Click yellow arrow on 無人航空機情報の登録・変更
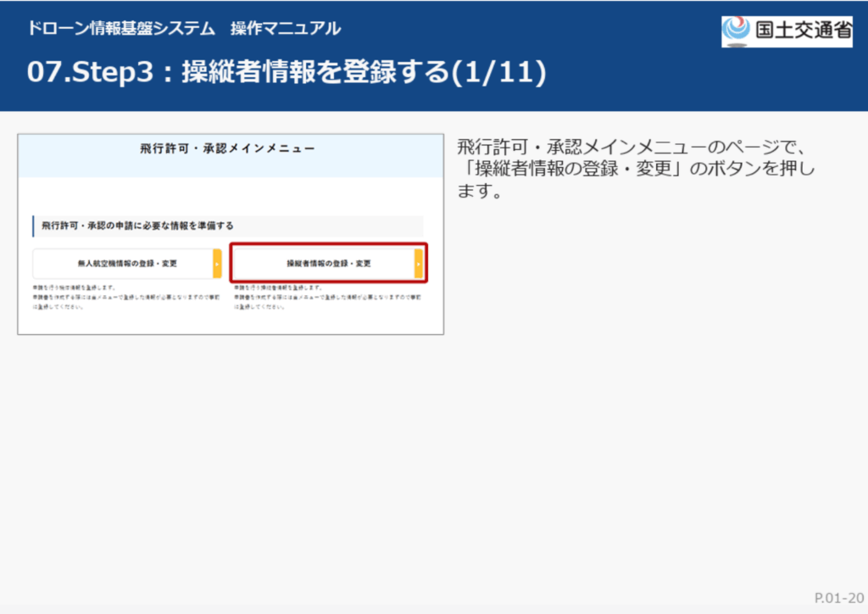Screen dimensions: 868x614 pos(217,264)
